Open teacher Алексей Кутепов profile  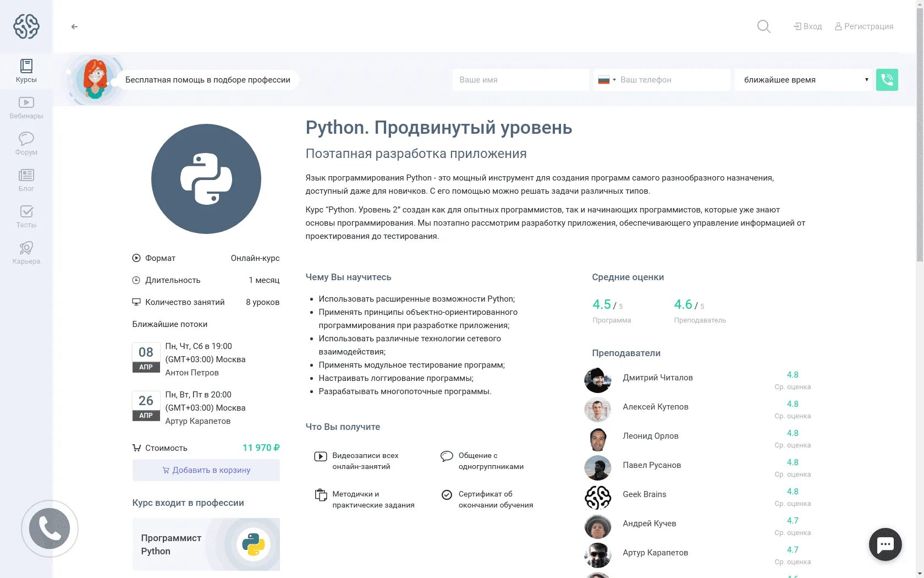click(656, 407)
